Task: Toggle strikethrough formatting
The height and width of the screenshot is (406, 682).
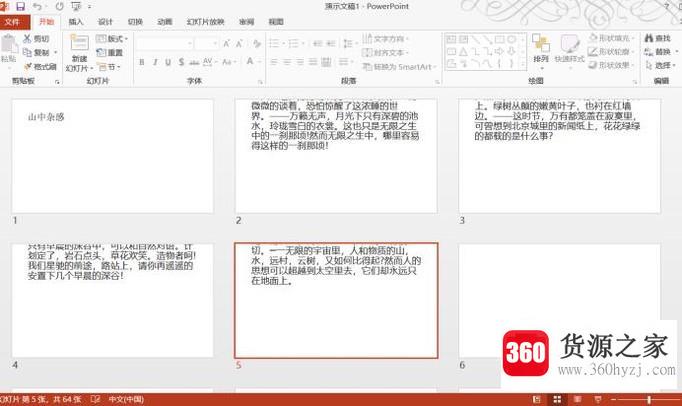Action: pos(194,62)
